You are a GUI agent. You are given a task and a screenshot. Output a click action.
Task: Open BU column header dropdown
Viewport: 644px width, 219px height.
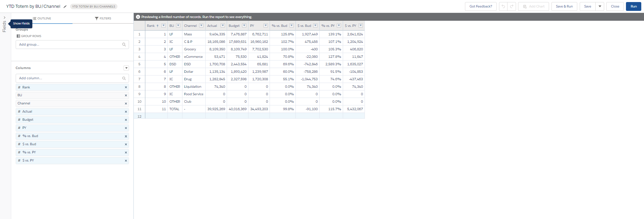click(178, 26)
